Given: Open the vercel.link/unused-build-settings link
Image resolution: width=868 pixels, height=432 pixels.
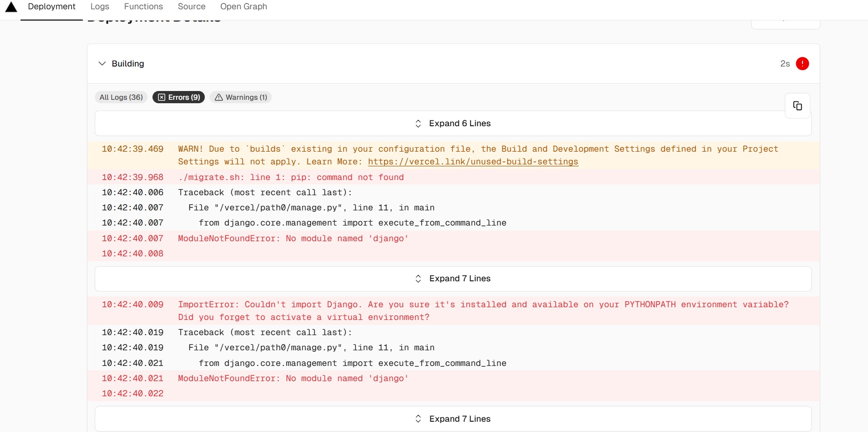Looking at the screenshot, I should 473,162.
